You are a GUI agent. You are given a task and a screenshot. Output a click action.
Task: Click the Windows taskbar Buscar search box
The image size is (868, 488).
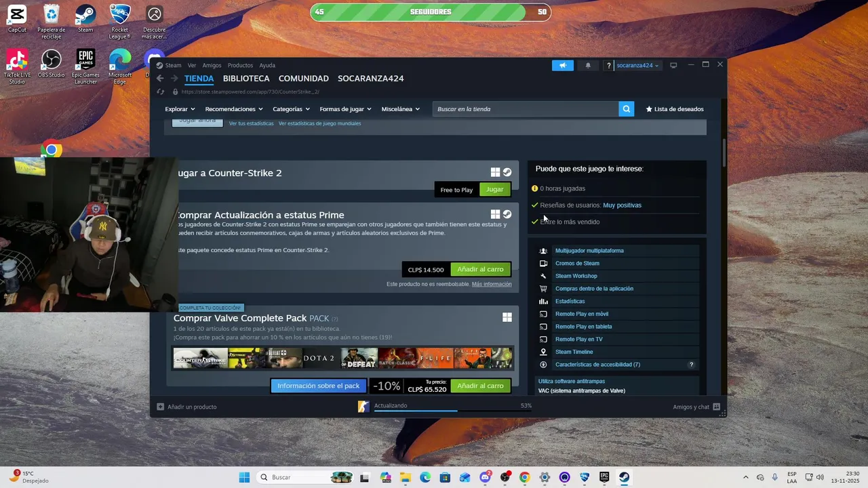tap(305, 477)
